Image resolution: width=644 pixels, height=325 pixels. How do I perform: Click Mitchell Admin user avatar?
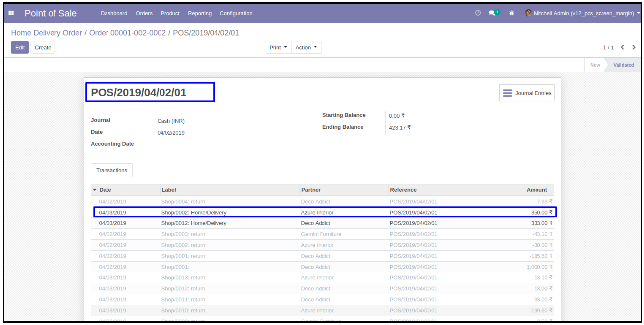click(x=528, y=13)
